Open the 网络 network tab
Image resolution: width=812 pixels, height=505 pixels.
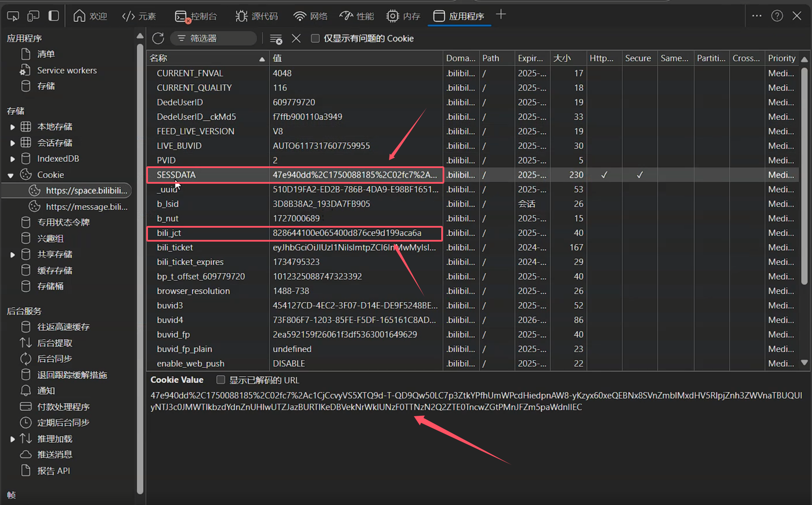pos(310,16)
